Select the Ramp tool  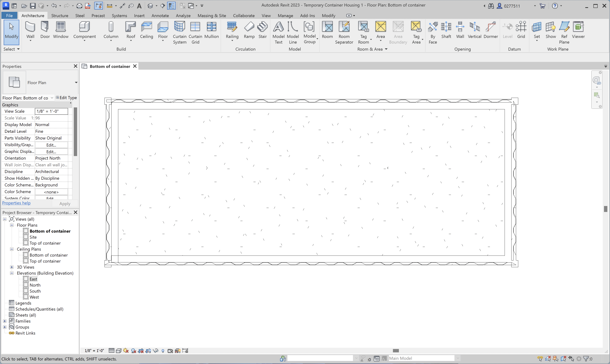(x=249, y=30)
